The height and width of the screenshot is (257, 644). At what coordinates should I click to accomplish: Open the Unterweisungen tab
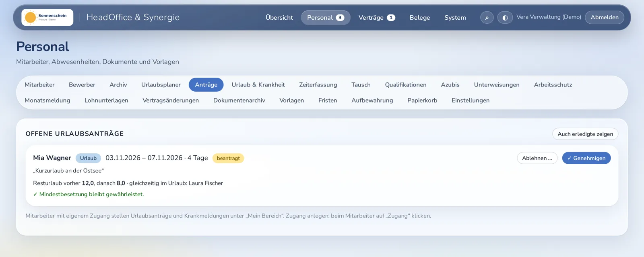[x=497, y=85]
